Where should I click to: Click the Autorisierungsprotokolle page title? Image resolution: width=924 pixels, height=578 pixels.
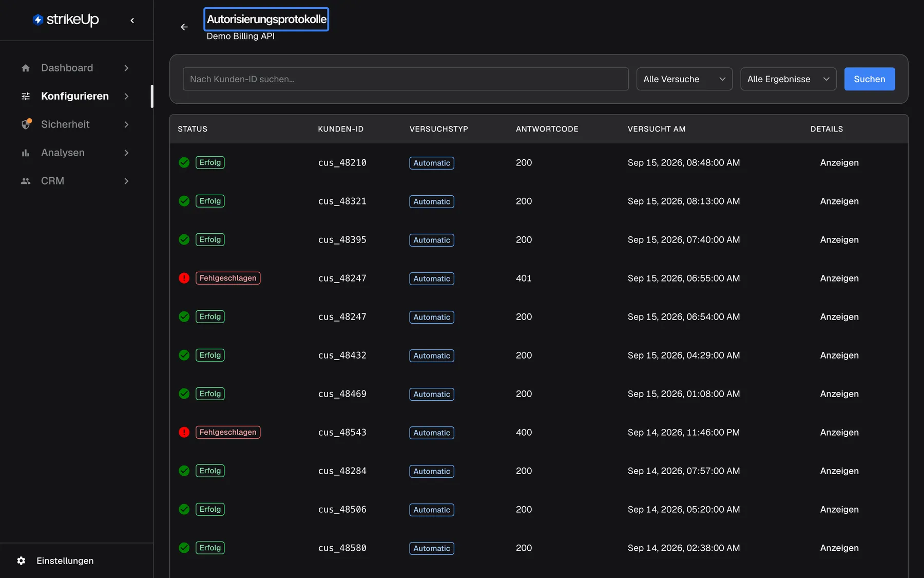(266, 20)
